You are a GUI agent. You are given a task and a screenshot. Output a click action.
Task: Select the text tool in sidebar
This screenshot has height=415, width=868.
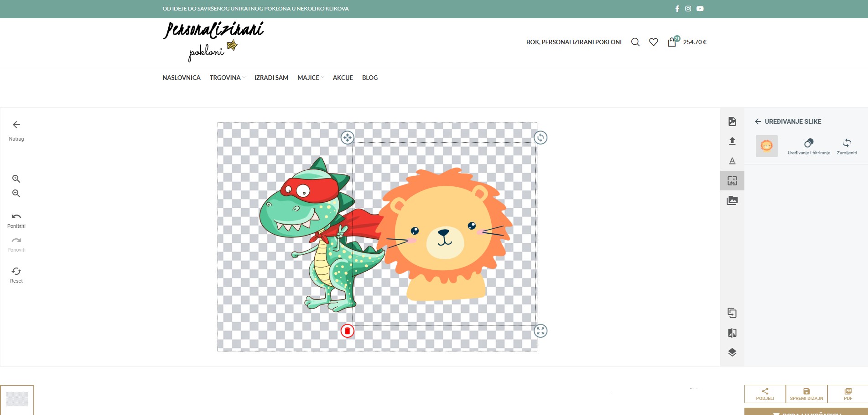coord(732,161)
